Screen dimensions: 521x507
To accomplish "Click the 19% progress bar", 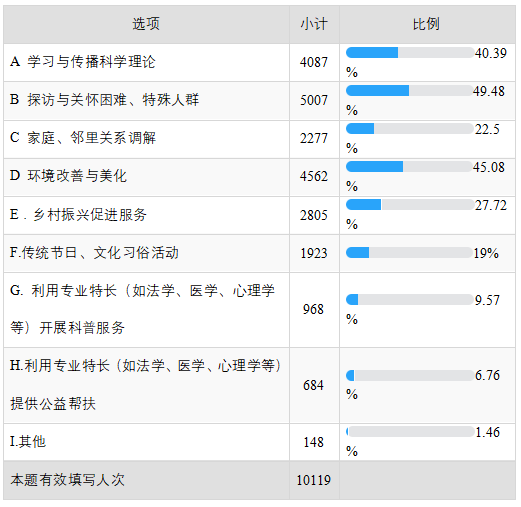I will (x=410, y=253).
